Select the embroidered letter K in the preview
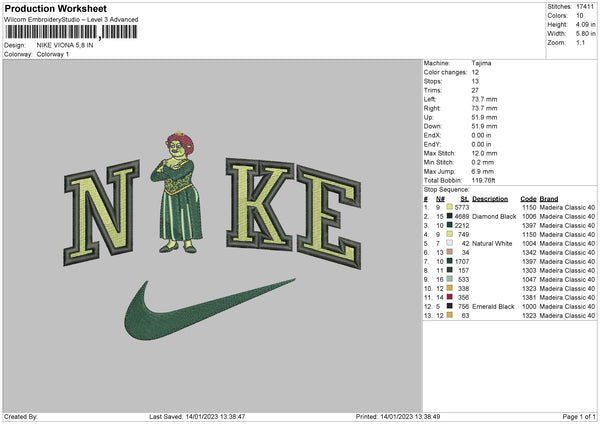Screen dimensions: 600x424 click(x=260, y=204)
